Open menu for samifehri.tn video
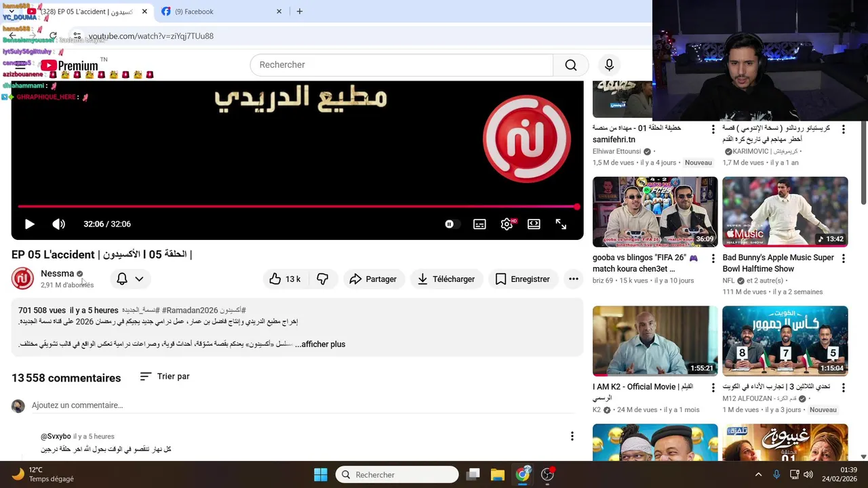The width and height of the screenshot is (868, 488). tap(713, 129)
